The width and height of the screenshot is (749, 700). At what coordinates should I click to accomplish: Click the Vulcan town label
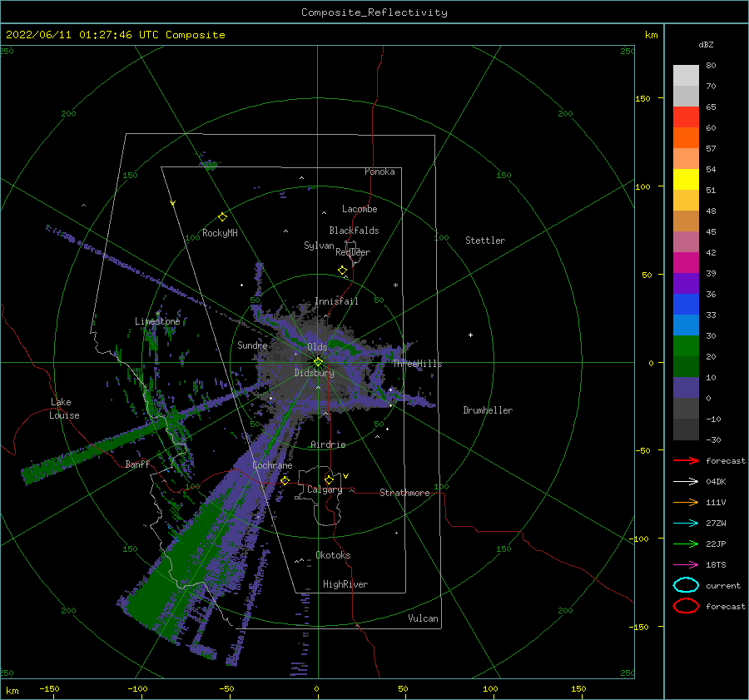[x=423, y=618]
